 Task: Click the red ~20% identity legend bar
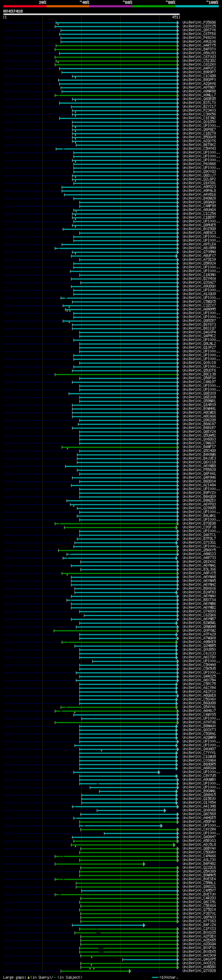click(25, 6)
